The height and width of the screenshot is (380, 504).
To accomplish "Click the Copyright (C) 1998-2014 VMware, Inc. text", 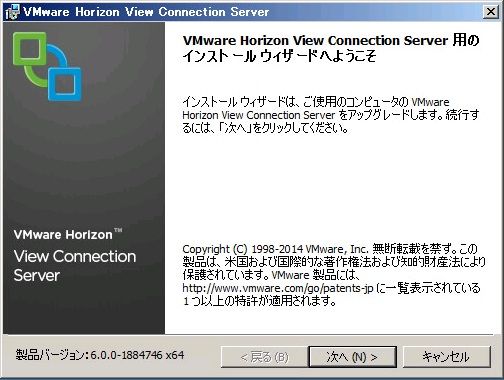I will [276, 249].
